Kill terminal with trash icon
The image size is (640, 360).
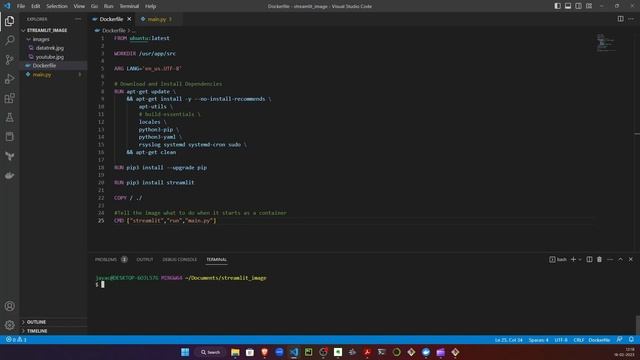point(599,259)
